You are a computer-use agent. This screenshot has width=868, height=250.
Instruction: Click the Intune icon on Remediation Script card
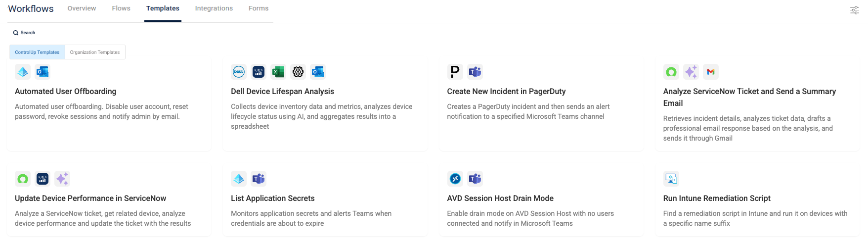pyautogui.click(x=671, y=179)
